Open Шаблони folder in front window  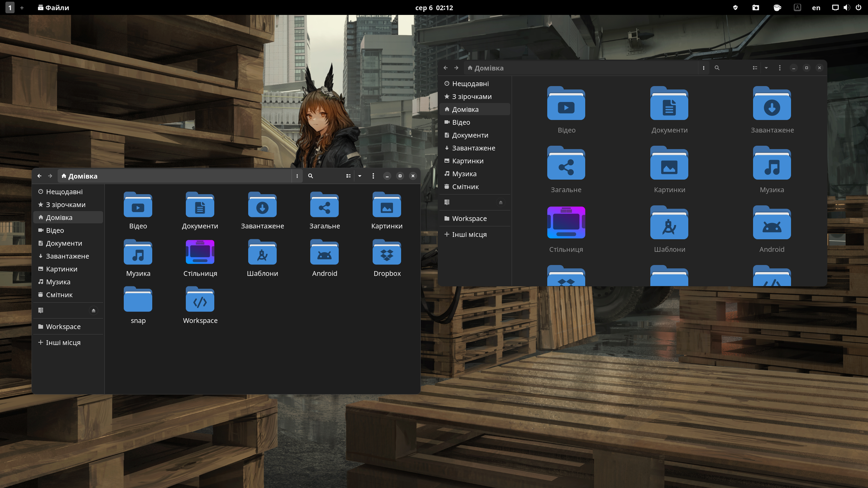coord(262,258)
